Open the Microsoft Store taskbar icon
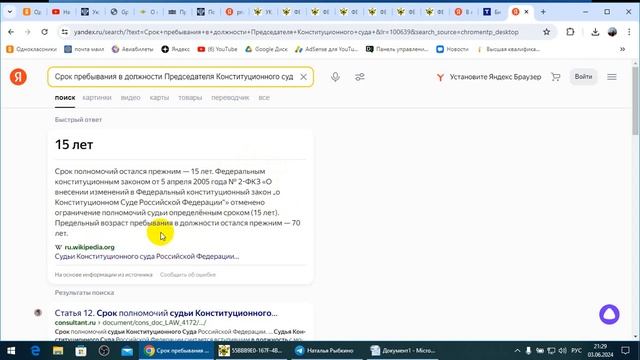 (x=81, y=351)
